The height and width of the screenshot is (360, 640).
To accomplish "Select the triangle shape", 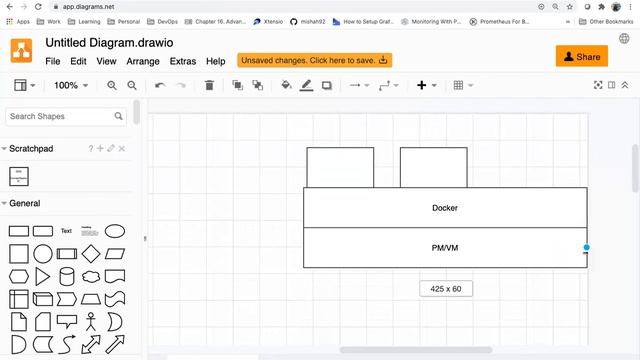I will pos(42,277).
